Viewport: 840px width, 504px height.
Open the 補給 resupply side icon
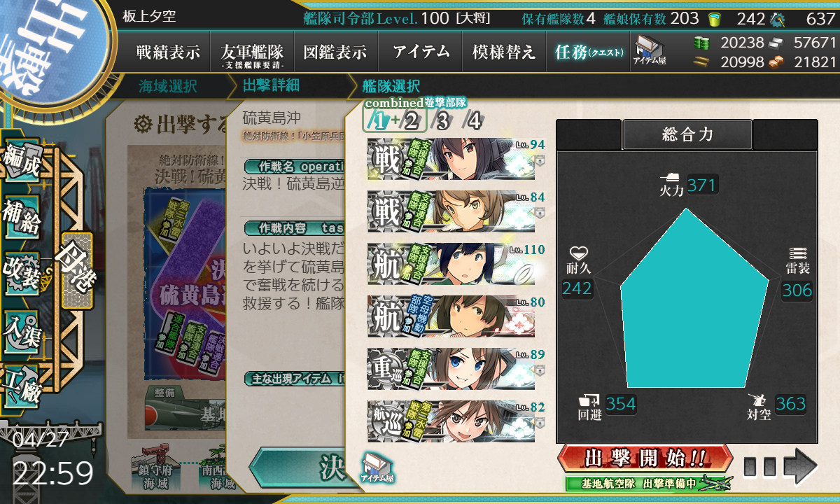[x=21, y=218]
